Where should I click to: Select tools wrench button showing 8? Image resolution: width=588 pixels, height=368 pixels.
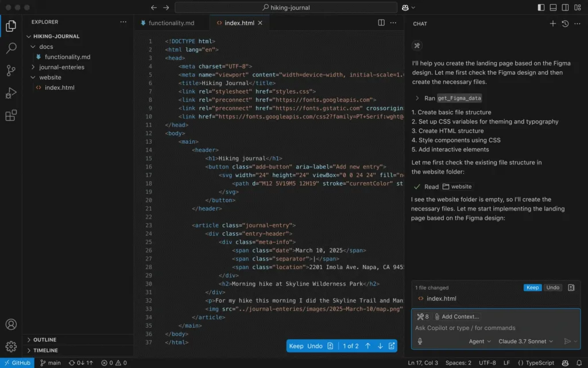point(423,317)
